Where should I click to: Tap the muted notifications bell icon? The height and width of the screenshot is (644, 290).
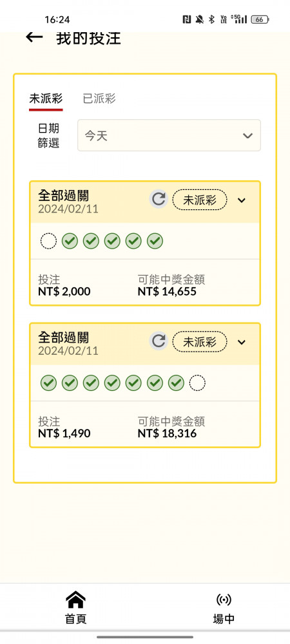pos(200,19)
